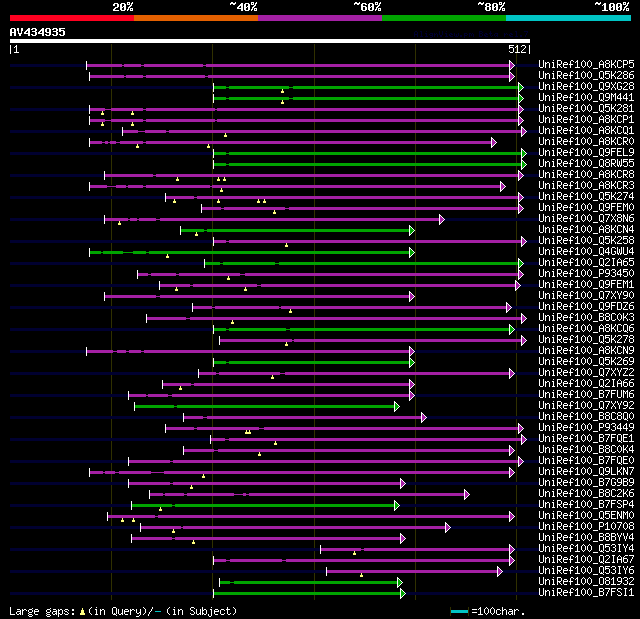Click UniRef100_P10708 label
Image resolution: width=640 pixels, height=619 pixels.
(x=586, y=527)
